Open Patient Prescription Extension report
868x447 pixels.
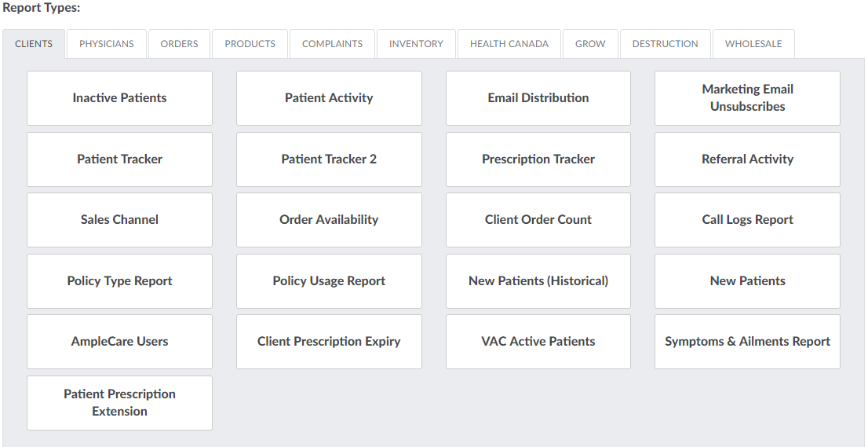pyautogui.click(x=119, y=403)
